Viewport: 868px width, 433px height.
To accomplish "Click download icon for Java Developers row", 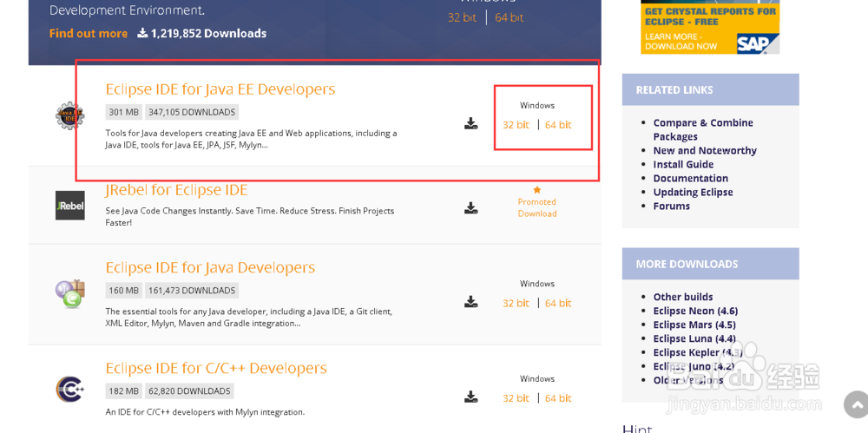I will pyautogui.click(x=470, y=301).
